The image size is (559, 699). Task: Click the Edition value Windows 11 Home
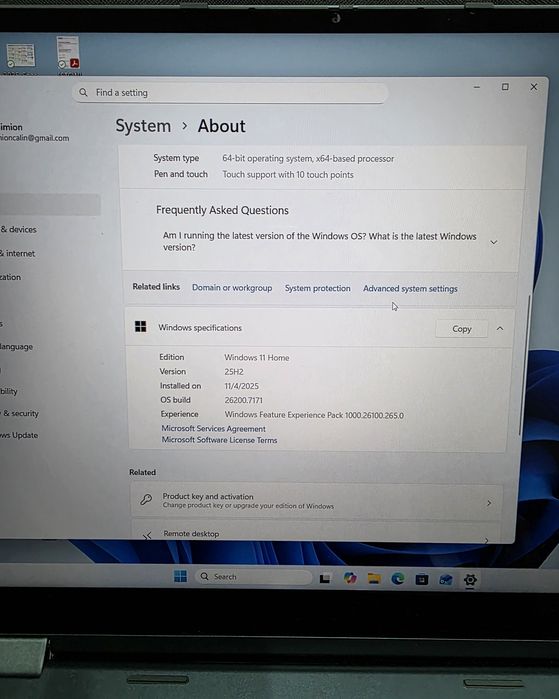tap(257, 358)
